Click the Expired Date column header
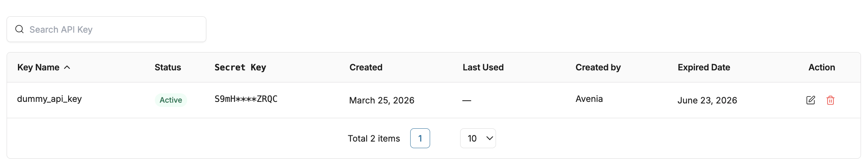The height and width of the screenshot is (161, 868). [x=703, y=67]
